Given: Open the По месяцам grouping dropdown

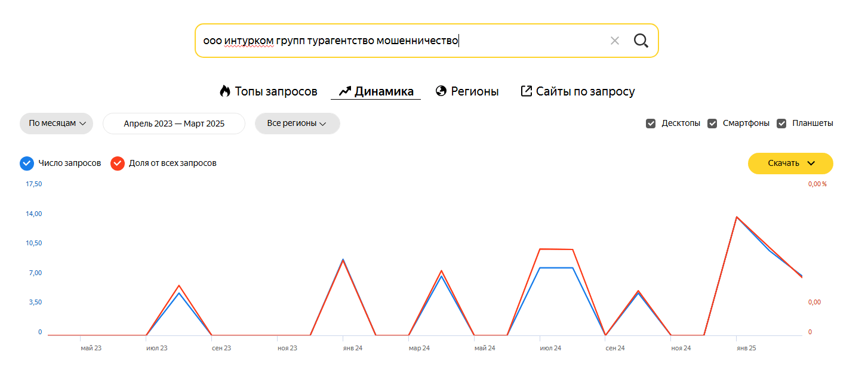Looking at the screenshot, I should pos(57,124).
